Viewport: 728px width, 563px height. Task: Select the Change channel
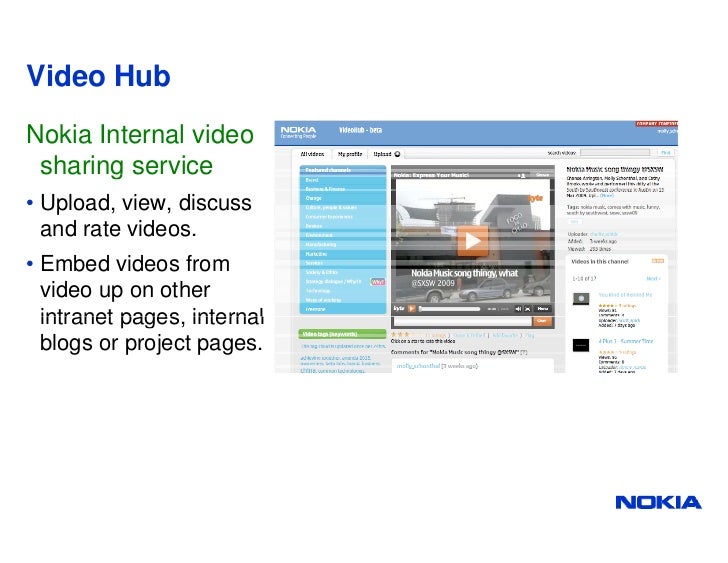(x=313, y=198)
